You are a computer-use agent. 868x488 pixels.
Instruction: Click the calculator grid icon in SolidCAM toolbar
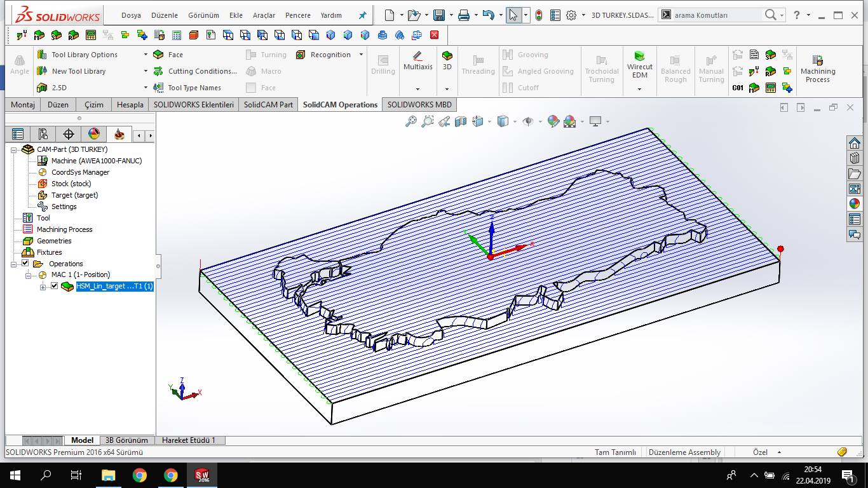pyautogui.click(x=177, y=35)
